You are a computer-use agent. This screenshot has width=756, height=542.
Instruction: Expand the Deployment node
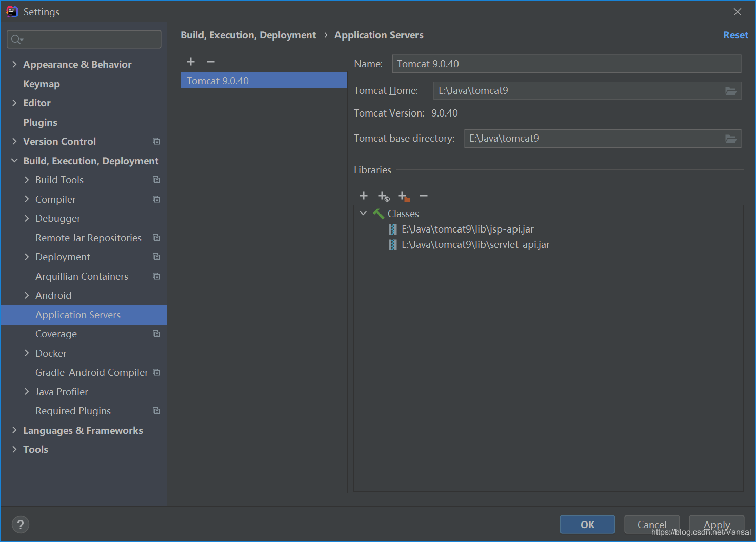click(x=27, y=257)
